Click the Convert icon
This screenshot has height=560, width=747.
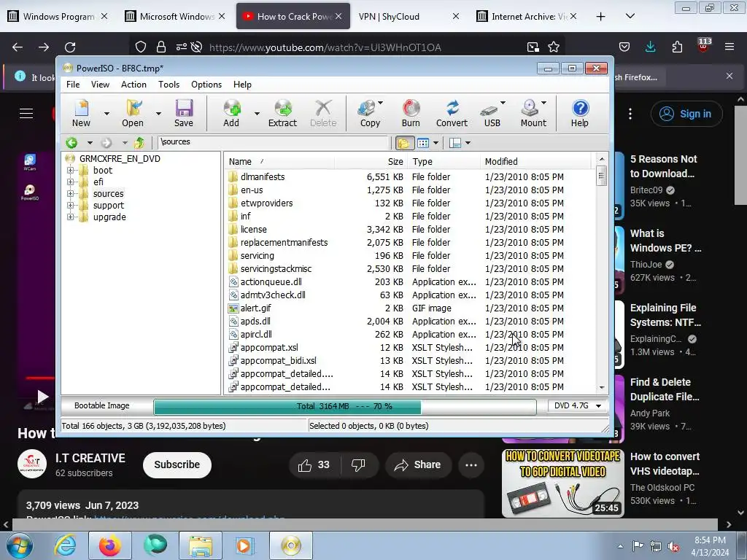coord(452,108)
